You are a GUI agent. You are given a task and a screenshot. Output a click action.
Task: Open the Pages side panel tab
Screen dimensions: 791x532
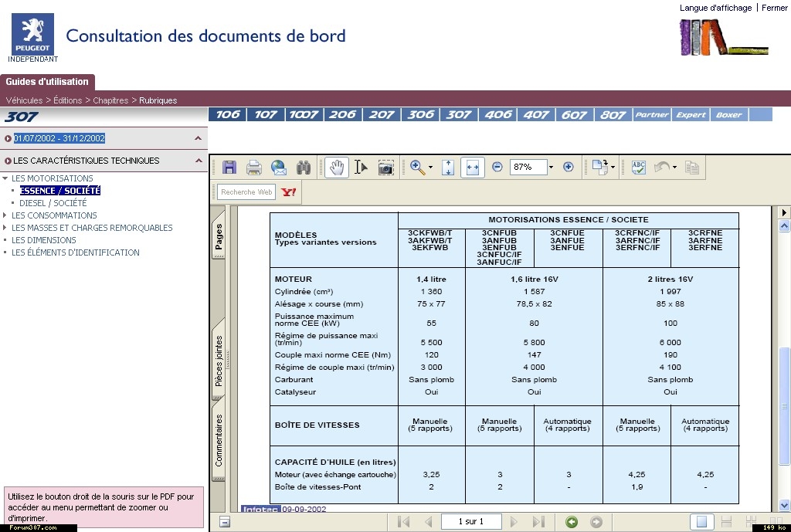[219, 236]
